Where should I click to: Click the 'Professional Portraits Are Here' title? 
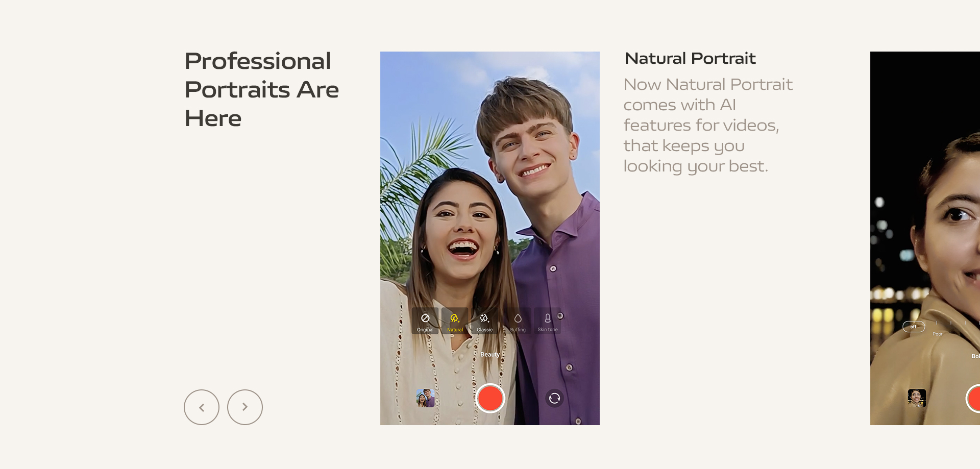click(x=262, y=89)
